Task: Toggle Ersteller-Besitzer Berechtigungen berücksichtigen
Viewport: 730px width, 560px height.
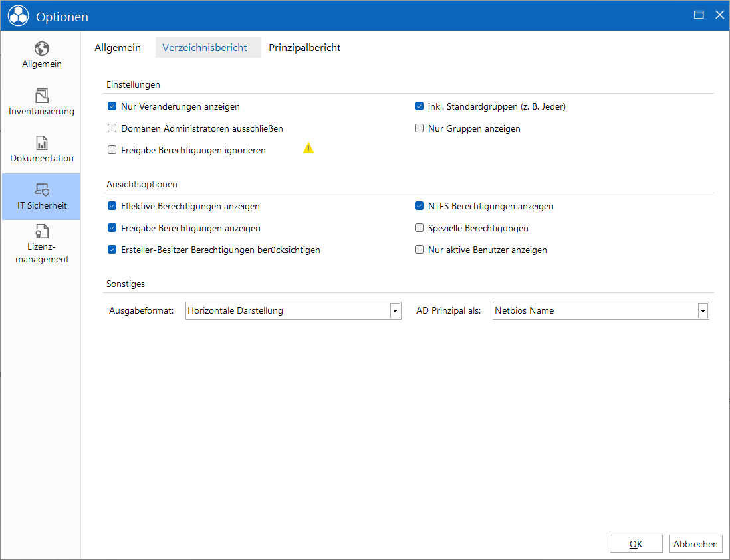Action: click(112, 249)
